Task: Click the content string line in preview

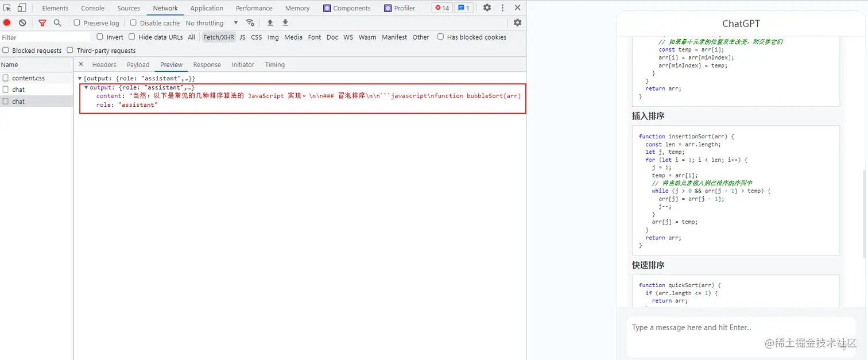Action: click(x=308, y=96)
